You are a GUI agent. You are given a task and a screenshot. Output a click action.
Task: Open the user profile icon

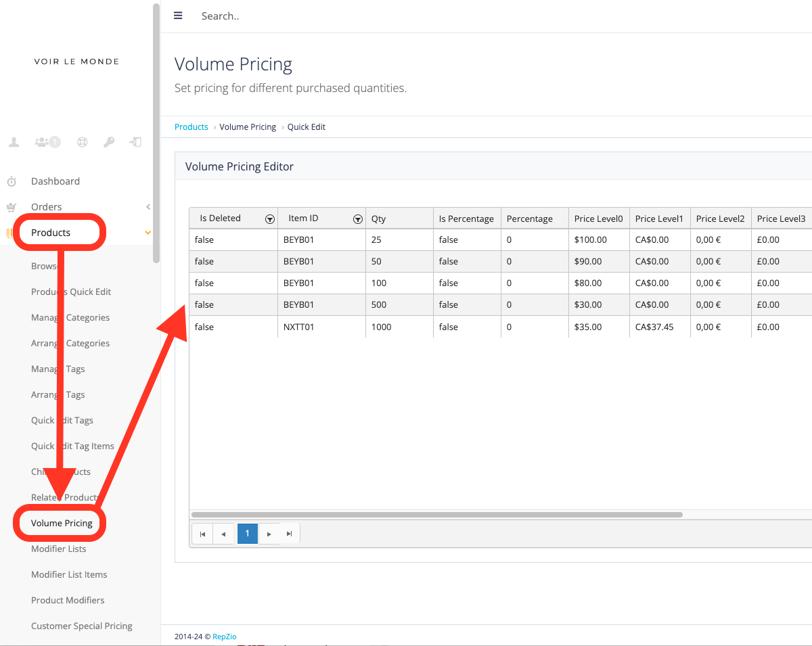pos(14,142)
